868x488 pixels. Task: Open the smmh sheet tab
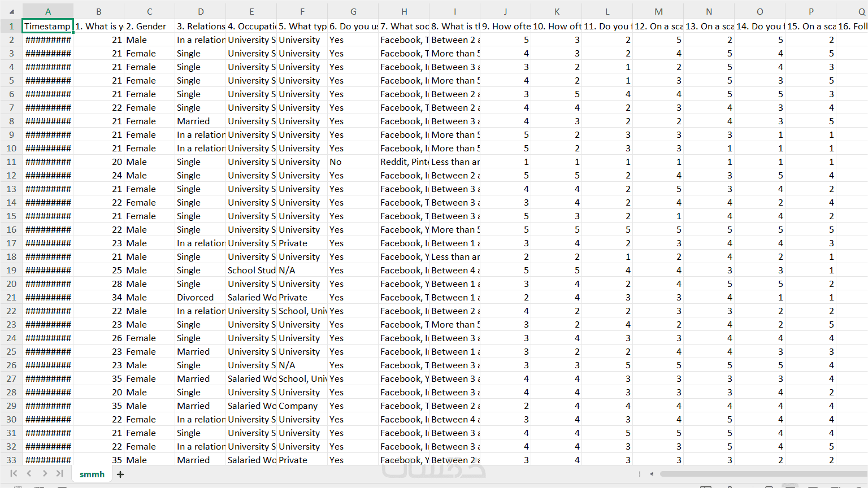pyautogui.click(x=92, y=474)
